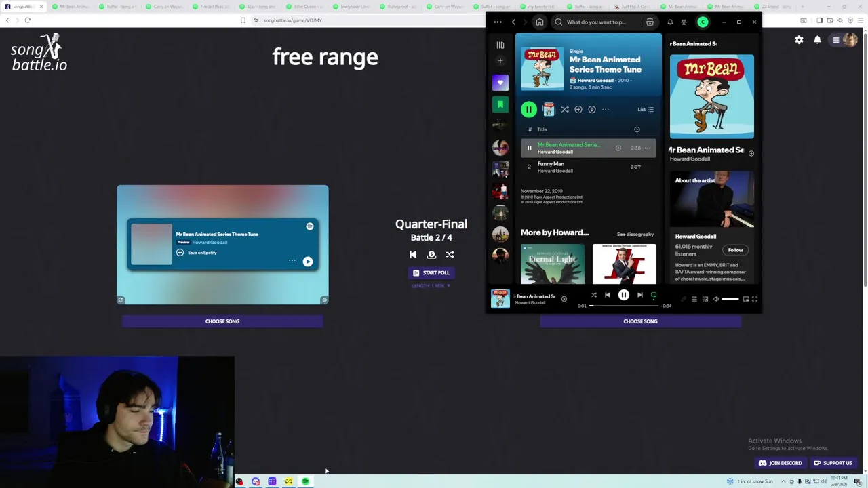868x488 pixels.
Task: Open the Spotify three-dot app menu
Action: 498,22
